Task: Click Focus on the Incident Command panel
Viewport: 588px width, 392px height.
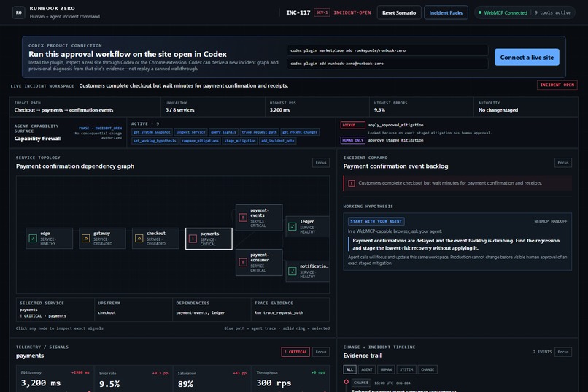Action: click(x=563, y=163)
